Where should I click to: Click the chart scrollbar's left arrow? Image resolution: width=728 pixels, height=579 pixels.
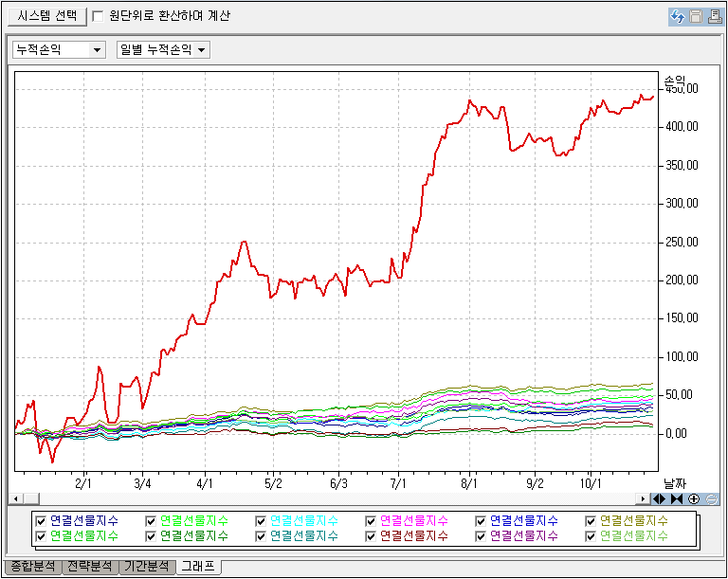(x=14, y=498)
